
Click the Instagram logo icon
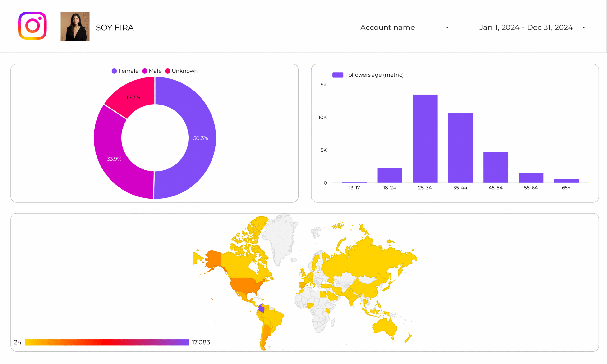[32, 26]
